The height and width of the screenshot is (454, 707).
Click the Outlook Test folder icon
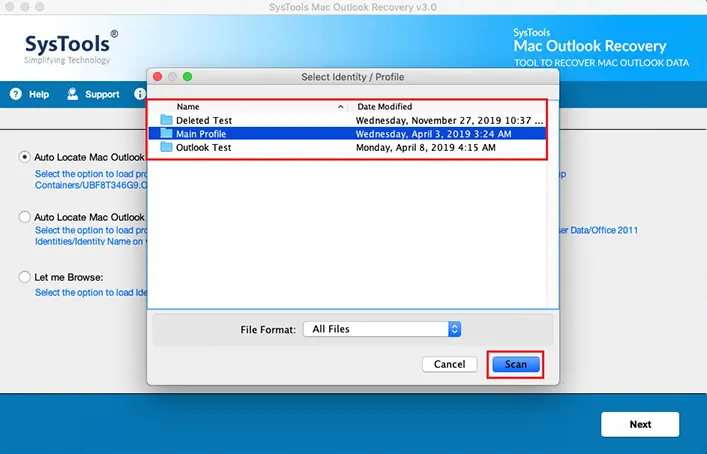tap(166, 147)
